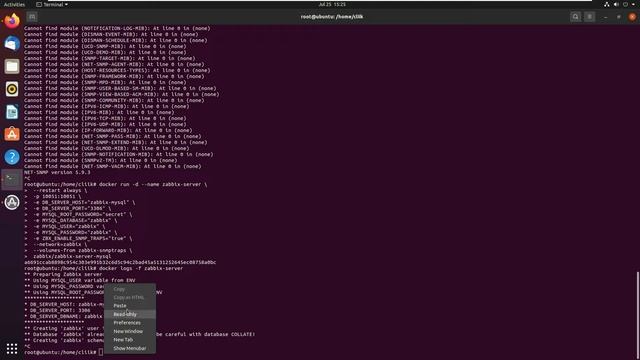The image size is (640, 360).
Task: Choose Copy in the context menu
Action: (130, 289)
